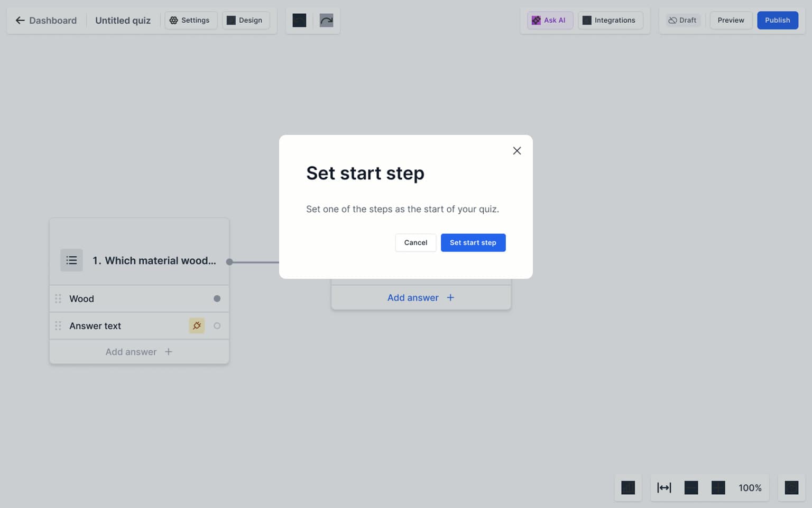Publish the quiz
Viewport: 812px width, 508px height.
777,20
